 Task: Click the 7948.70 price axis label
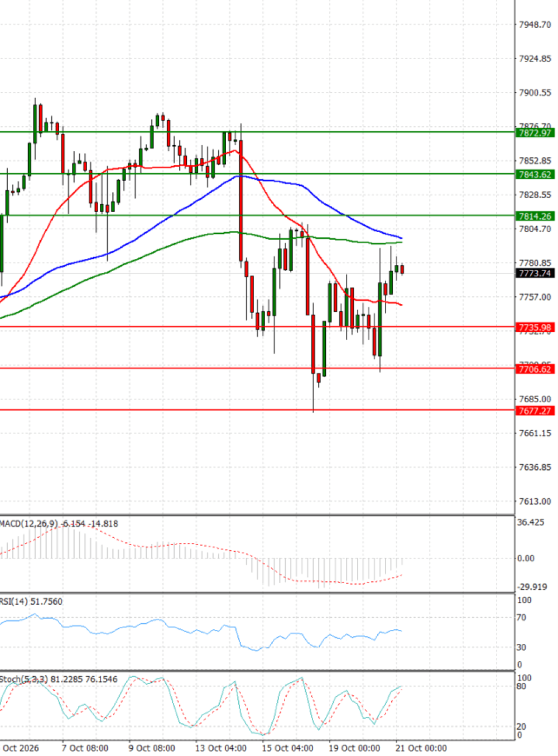tap(535, 25)
